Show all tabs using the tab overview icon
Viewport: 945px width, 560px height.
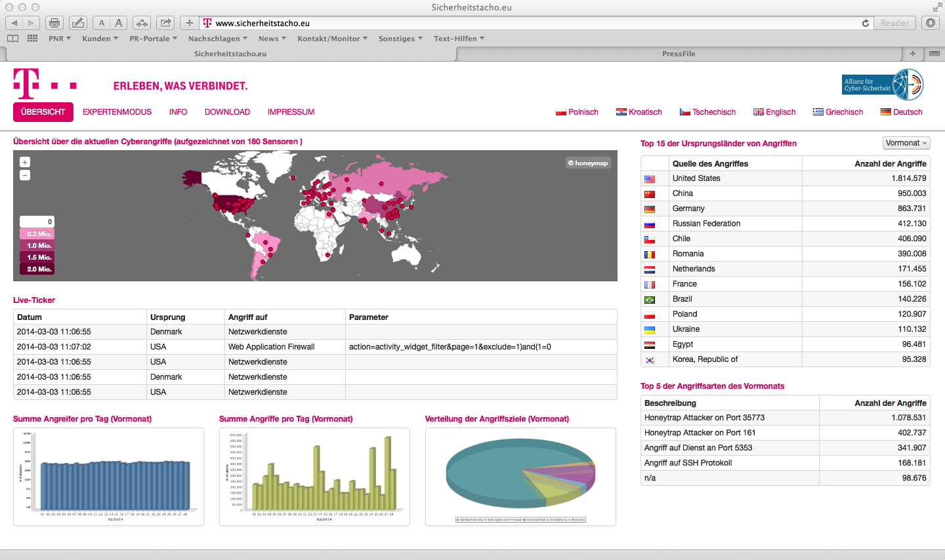point(934,54)
